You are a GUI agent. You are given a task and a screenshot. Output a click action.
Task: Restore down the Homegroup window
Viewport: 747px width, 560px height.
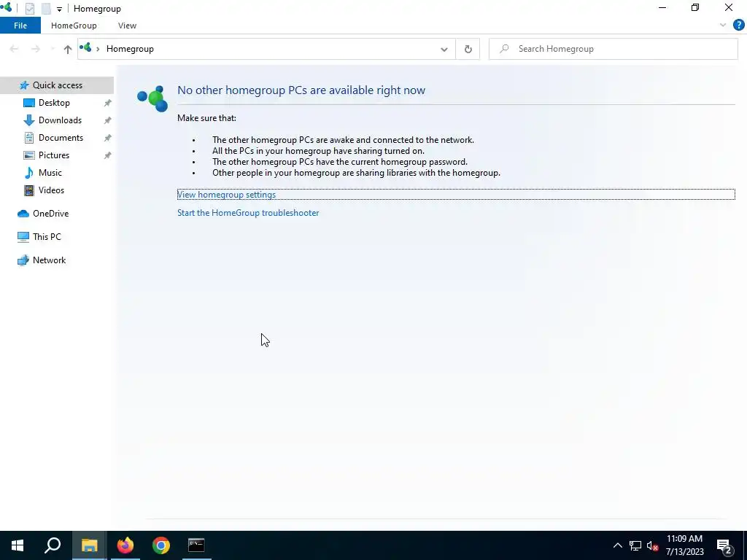(x=695, y=7)
